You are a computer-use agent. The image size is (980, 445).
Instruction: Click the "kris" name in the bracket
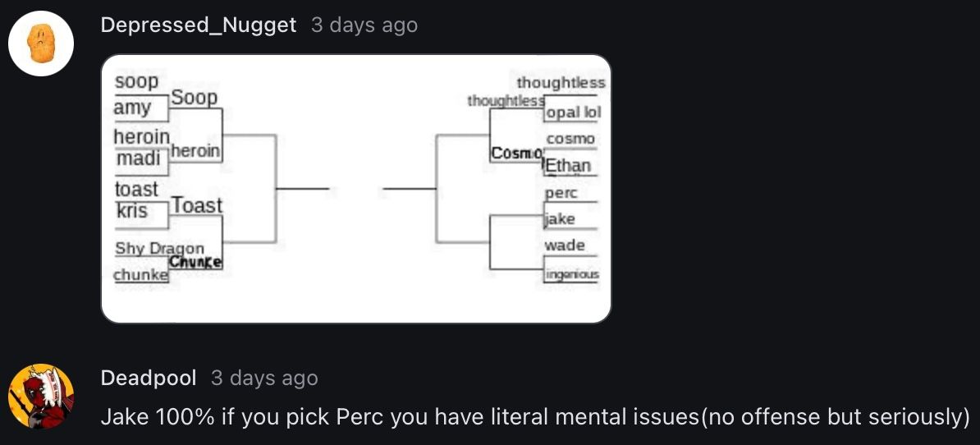point(132,211)
